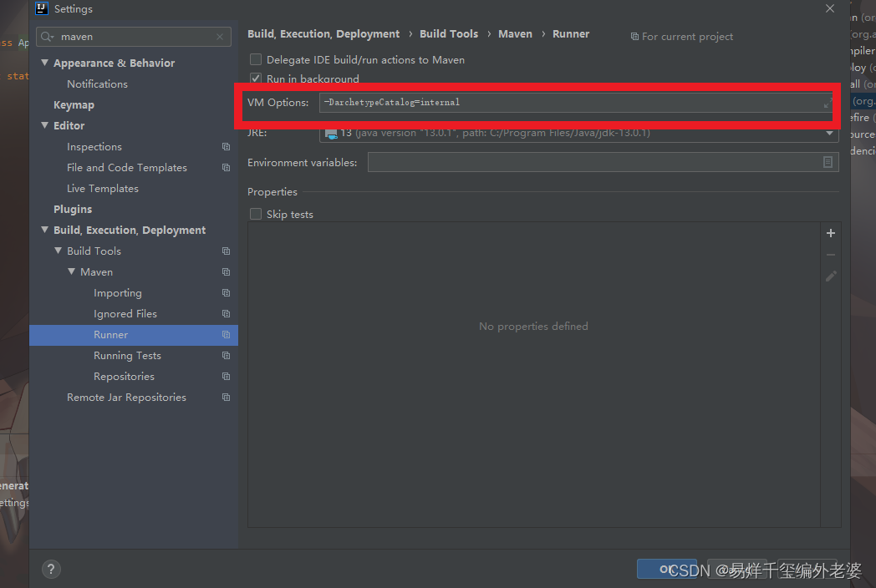Collapse the Build Tools node
876x588 pixels.
[59, 251]
